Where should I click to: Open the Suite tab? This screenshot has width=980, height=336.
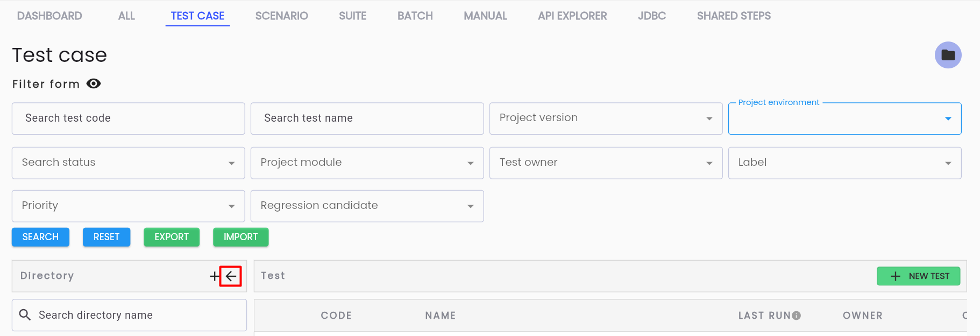click(352, 16)
